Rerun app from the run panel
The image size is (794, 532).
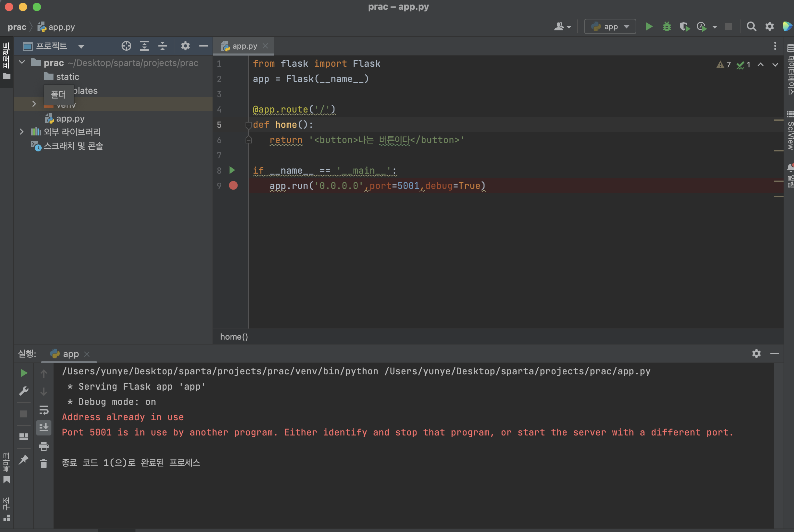coord(24,373)
